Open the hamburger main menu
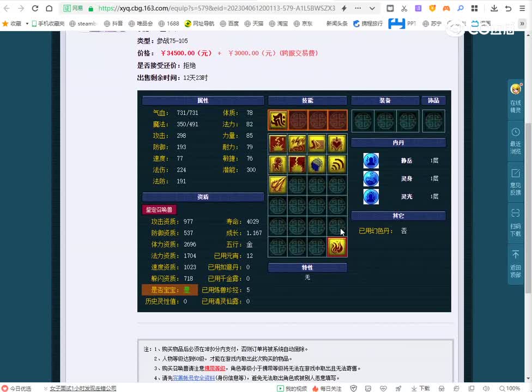The width and height of the screenshot is (532, 392). 522,8
